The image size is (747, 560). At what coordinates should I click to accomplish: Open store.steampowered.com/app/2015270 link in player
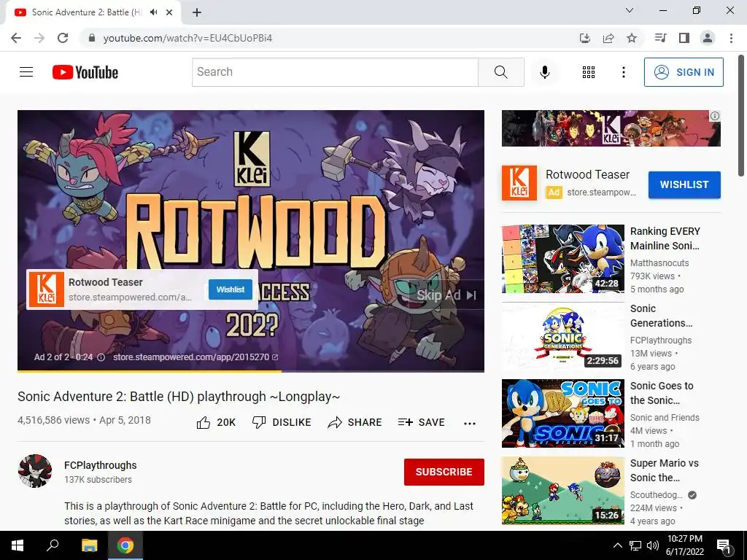[196, 357]
